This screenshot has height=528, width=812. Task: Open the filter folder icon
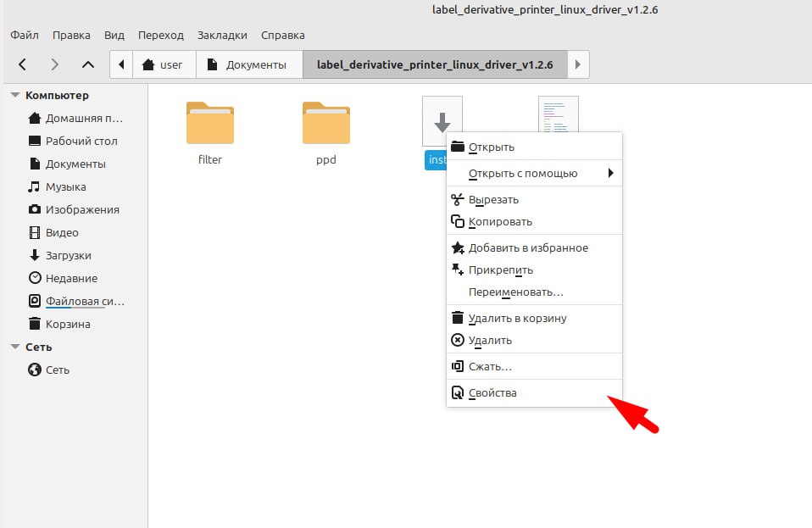pos(209,124)
